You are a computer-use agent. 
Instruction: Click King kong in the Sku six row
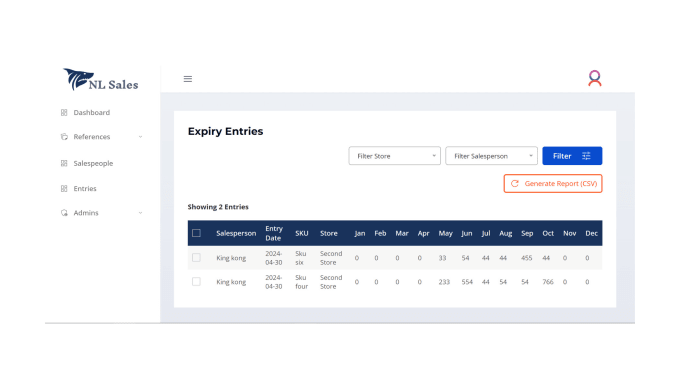pyautogui.click(x=231, y=258)
